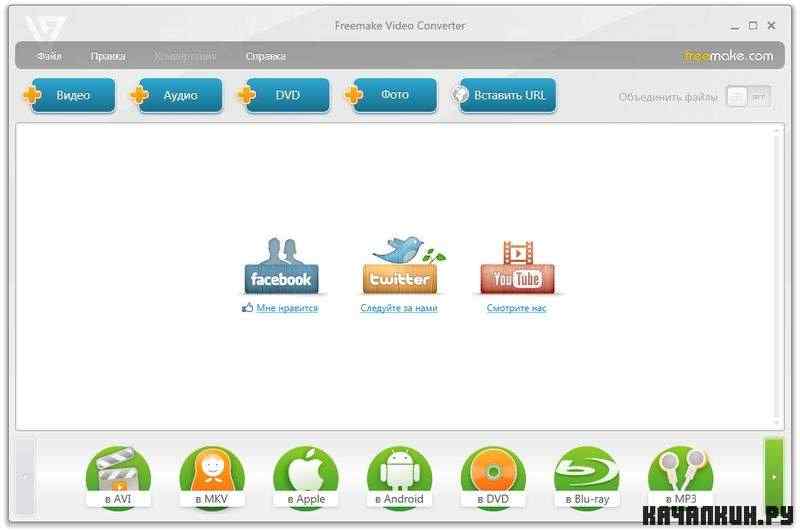800x532 pixels.
Task: Maximize the Freemake Video Converter window
Action: [x=753, y=26]
